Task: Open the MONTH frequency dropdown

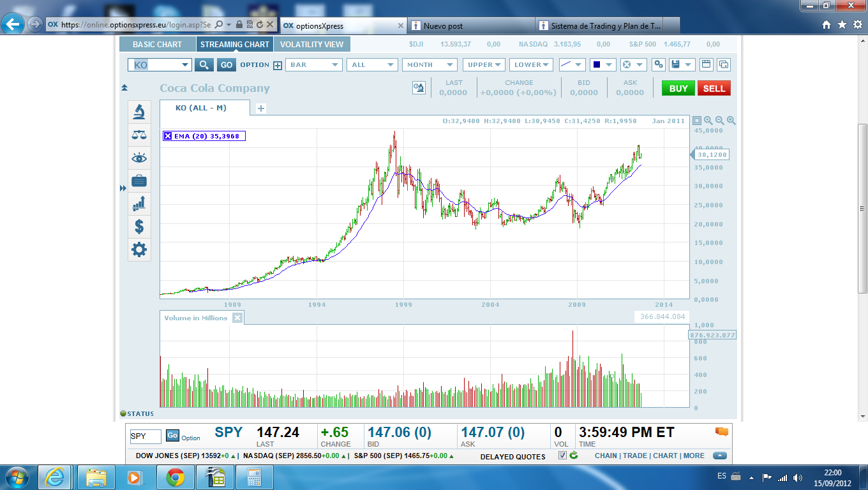Action: [430, 64]
